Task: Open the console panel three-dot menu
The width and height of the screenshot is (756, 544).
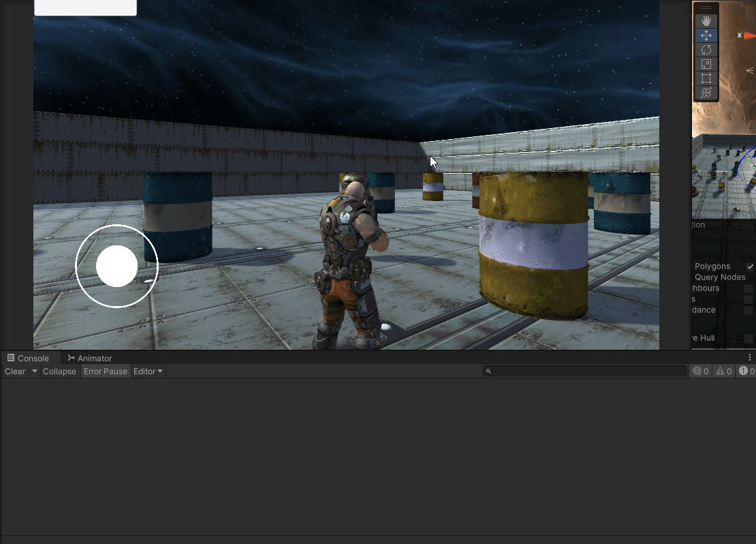Action: click(749, 358)
